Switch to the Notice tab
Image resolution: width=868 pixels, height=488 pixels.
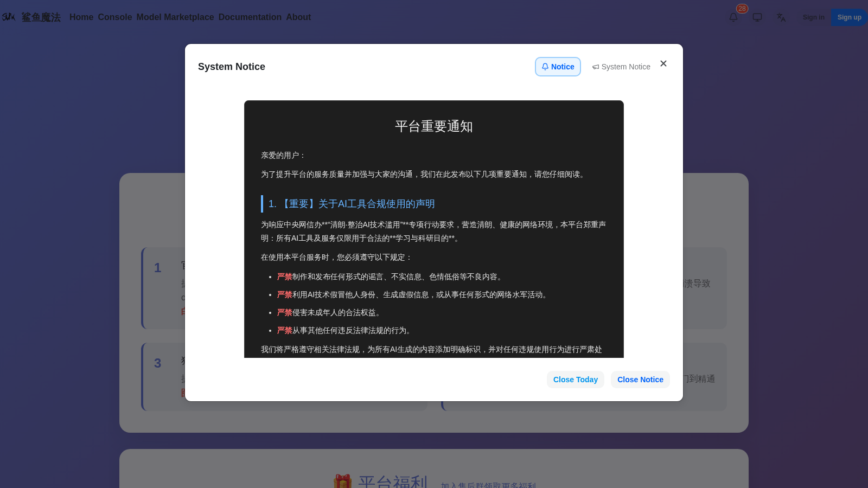coord(558,67)
